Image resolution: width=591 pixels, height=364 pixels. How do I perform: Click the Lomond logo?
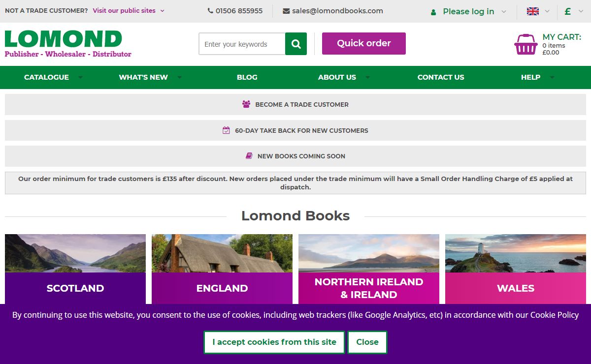pos(68,44)
